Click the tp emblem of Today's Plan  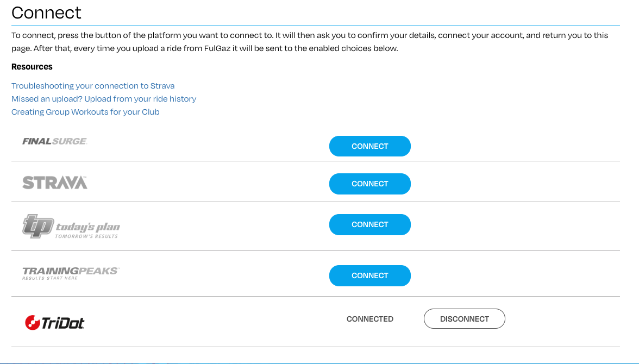[37, 226]
